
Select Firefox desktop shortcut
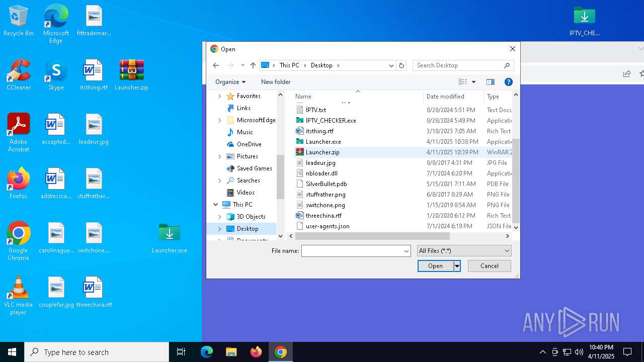coord(18,184)
